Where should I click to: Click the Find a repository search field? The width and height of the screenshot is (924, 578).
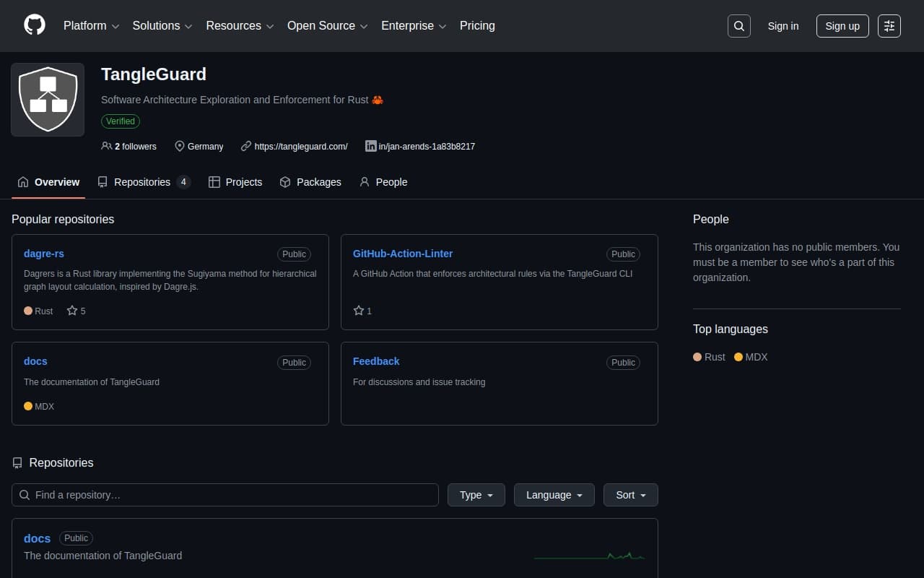pos(225,495)
